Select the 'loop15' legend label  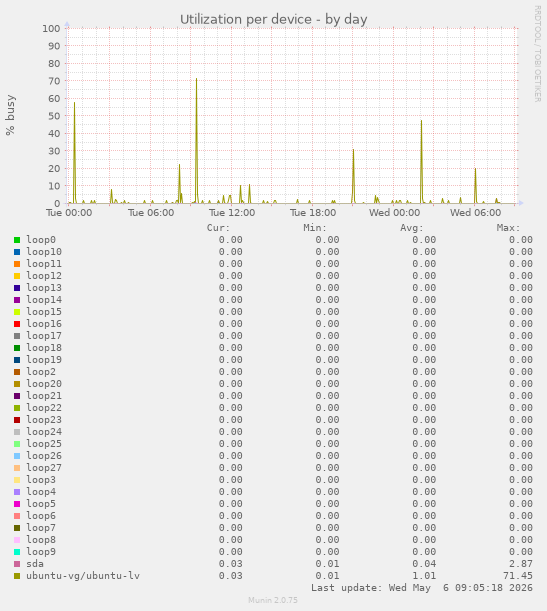click(x=44, y=312)
